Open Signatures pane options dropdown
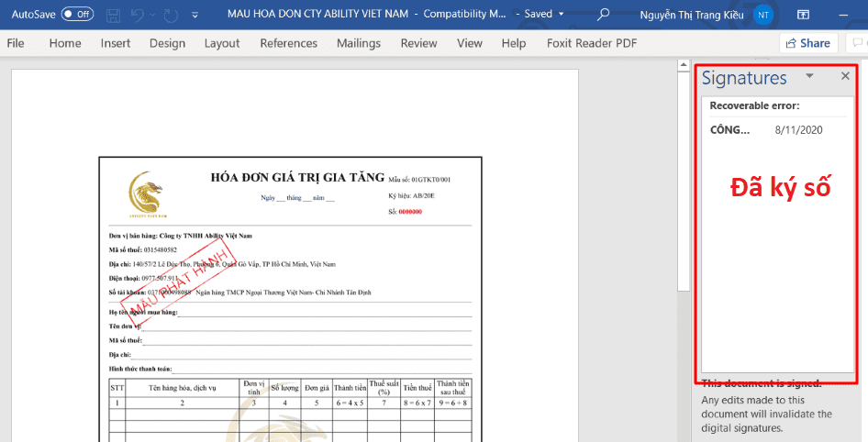The width and height of the screenshot is (868, 442). 809,76
